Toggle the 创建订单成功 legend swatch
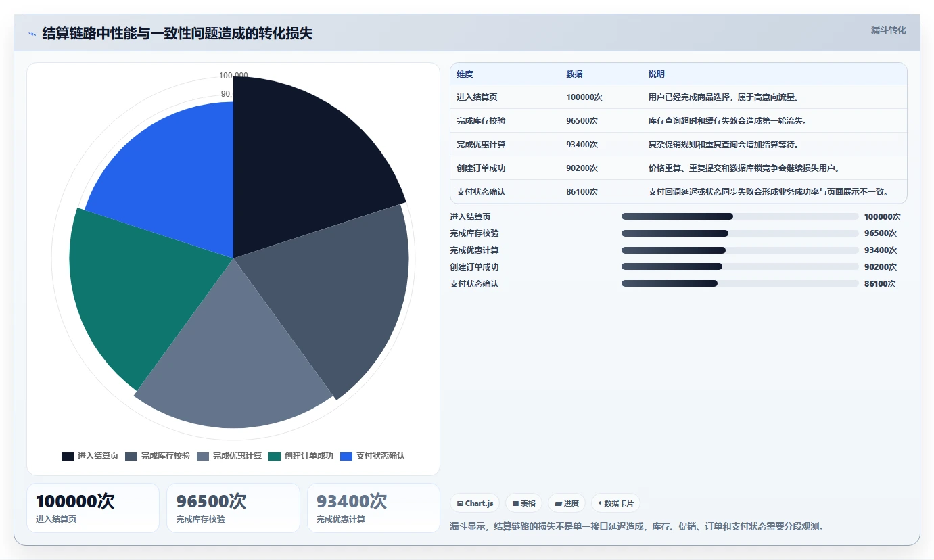Viewport: 934px width, 560px height. click(x=275, y=456)
